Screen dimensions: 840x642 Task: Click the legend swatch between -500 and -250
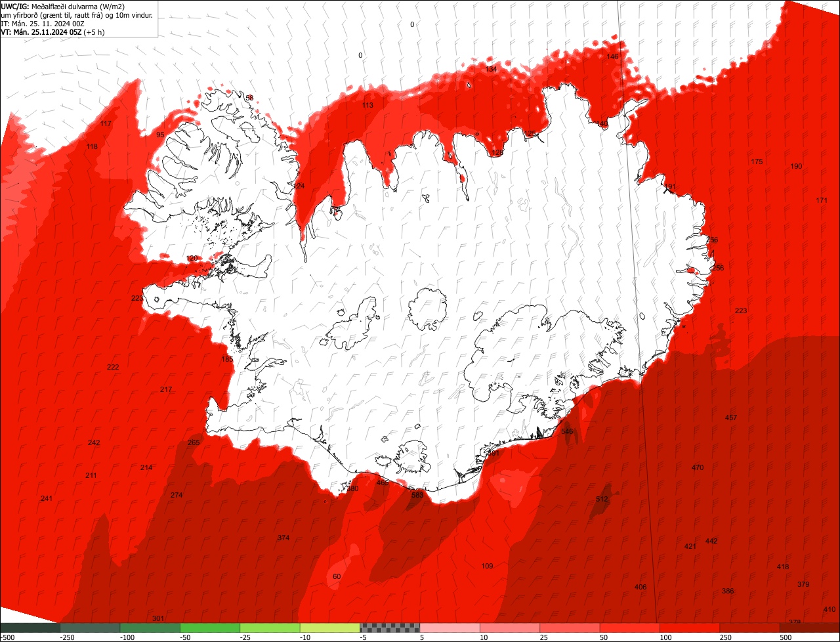(x=30, y=628)
